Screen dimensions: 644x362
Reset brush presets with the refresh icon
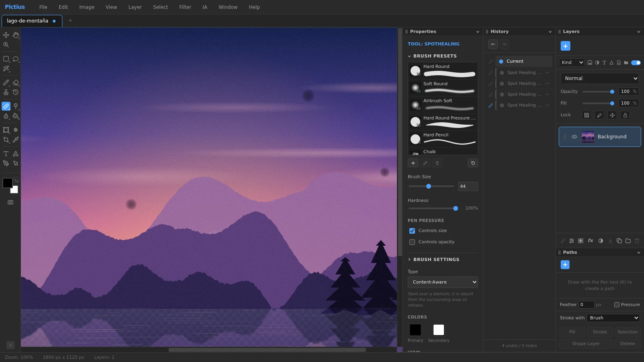(473, 163)
